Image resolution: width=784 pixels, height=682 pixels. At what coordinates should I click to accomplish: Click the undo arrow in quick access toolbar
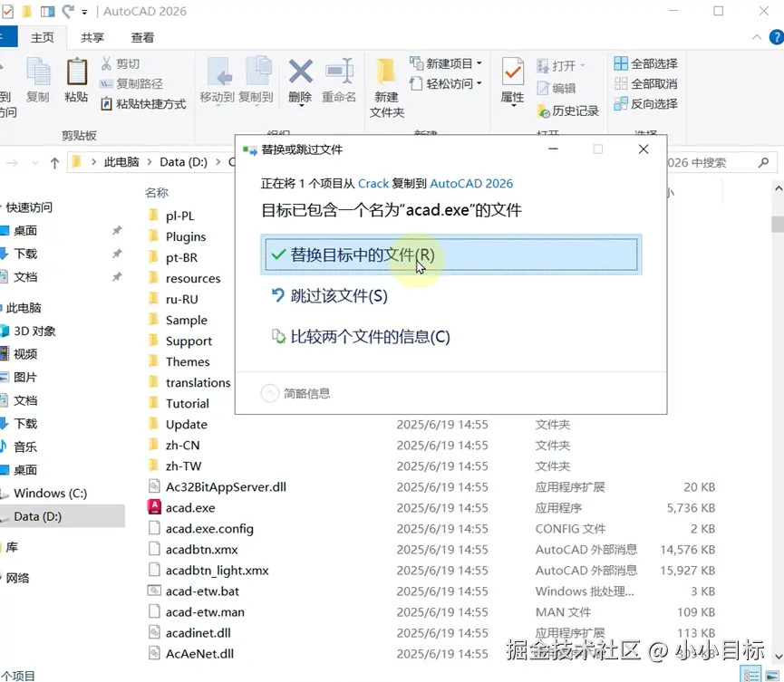(x=68, y=11)
